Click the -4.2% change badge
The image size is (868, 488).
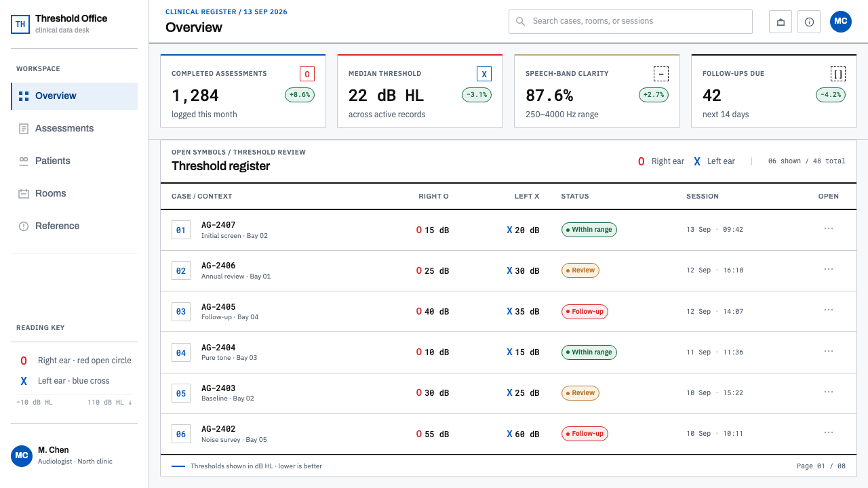[x=831, y=95]
